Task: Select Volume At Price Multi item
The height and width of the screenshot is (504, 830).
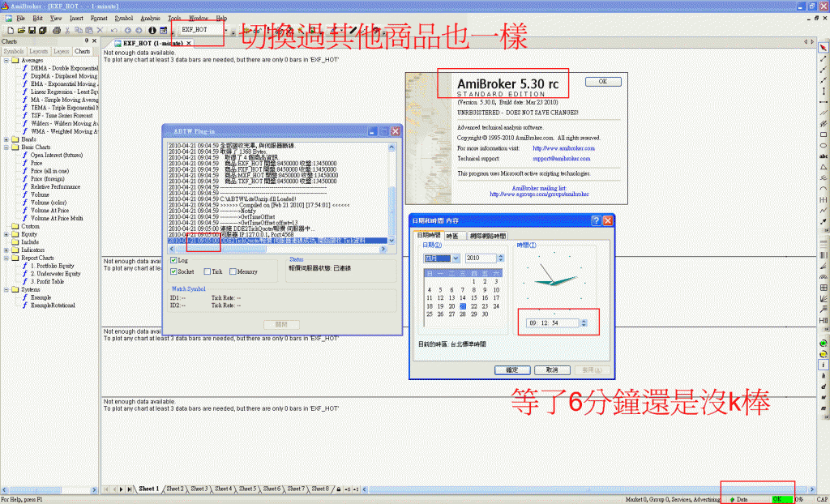Action: pos(57,219)
